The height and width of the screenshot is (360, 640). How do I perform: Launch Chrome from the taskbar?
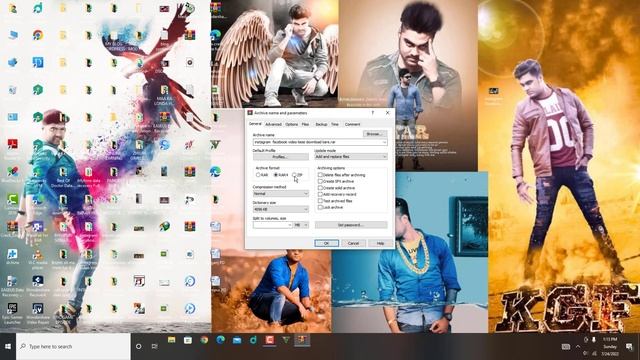click(x=204, y=340)
